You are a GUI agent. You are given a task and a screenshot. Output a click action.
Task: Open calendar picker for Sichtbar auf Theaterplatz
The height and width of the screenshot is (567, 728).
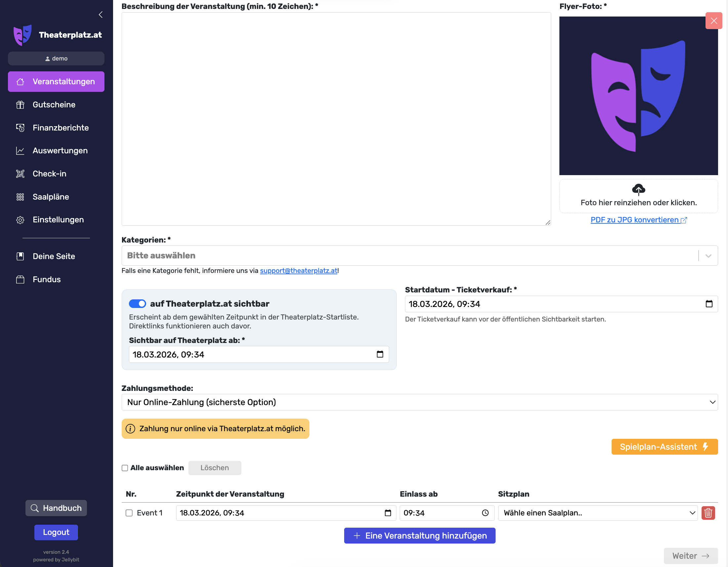pyautogui.click(x=380, y=354)
